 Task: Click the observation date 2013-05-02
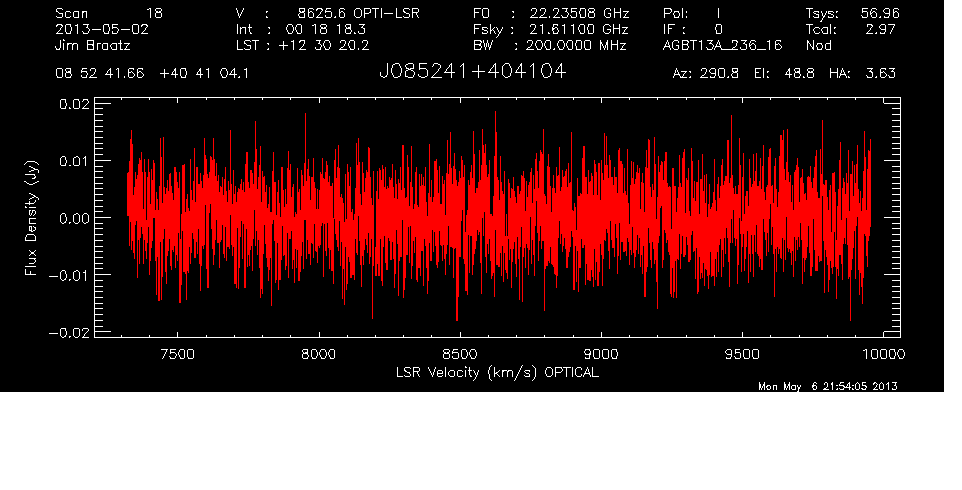(x=102, y=29)
